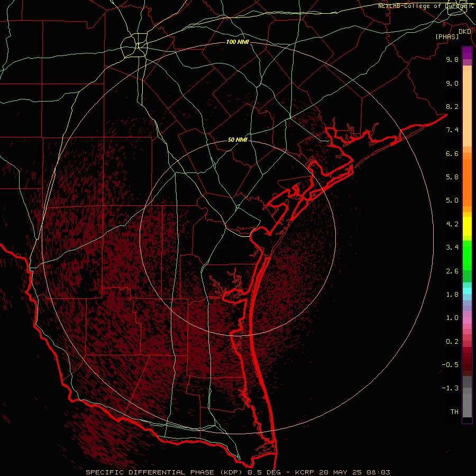Click the 4.2 value on the color scale
The image size is (476, 476).
[452, 224]
